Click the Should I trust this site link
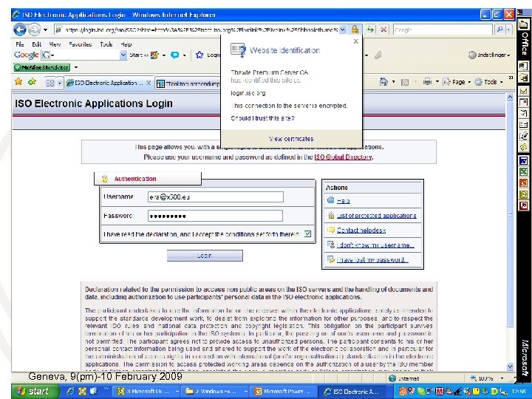Viewport: 532px width, 399px height. [x=262, y=118]
